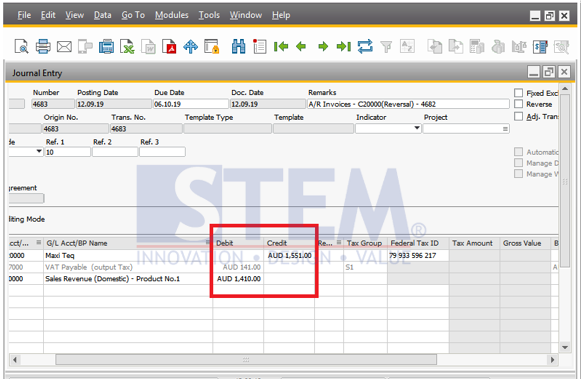The image size is (581, 379).
Task: Open Transaction Journal toolbar icon
Action: 540,47
